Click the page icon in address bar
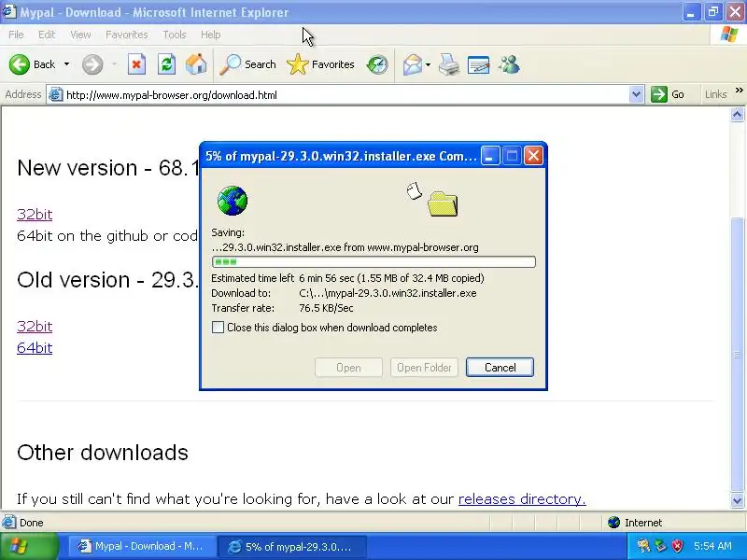 pos(55,95)
